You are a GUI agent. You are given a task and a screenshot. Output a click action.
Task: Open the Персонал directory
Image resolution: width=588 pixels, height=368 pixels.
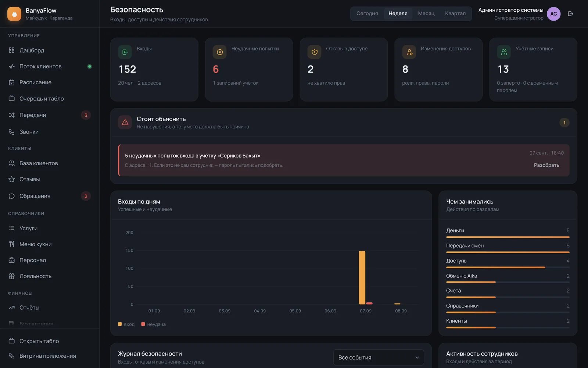tap(50, 260)
